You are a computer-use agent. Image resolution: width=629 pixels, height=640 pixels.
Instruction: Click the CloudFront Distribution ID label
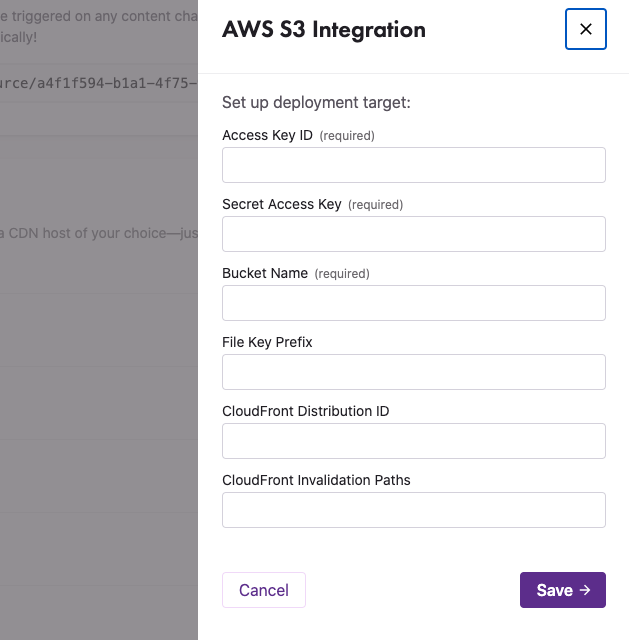(305, 411)
